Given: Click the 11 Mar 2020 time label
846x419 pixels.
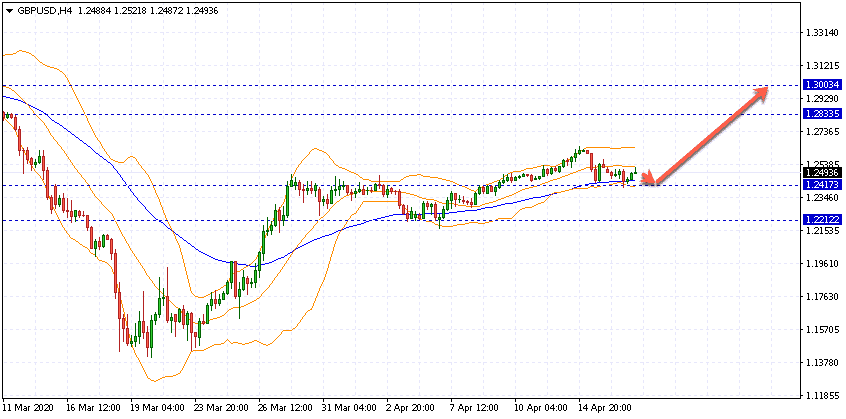Looking at the screenshot, I should click(27, 409).
